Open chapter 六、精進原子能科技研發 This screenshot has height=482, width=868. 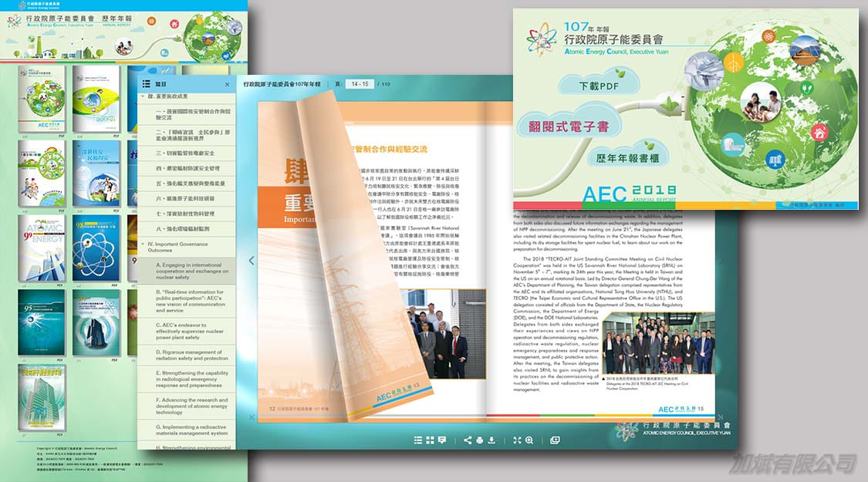186,199
